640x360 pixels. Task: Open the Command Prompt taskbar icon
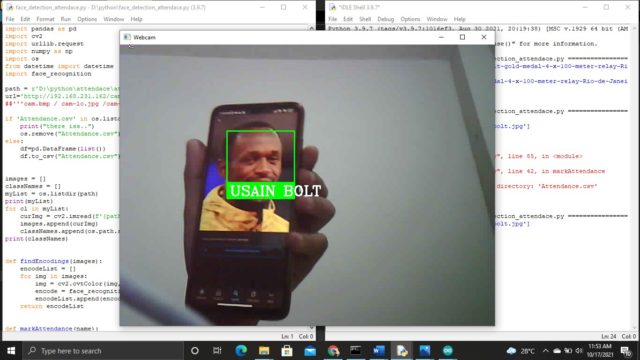(356, 351)
